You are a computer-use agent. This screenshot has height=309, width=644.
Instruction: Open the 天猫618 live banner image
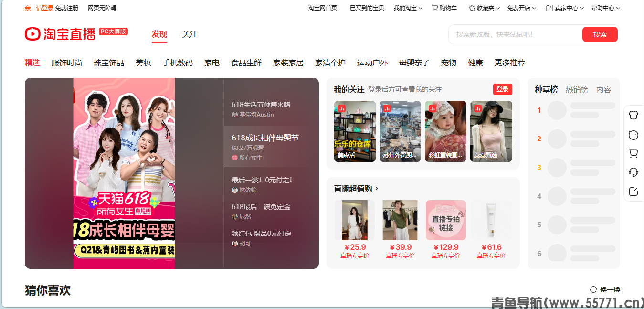(x=124, y=173)
